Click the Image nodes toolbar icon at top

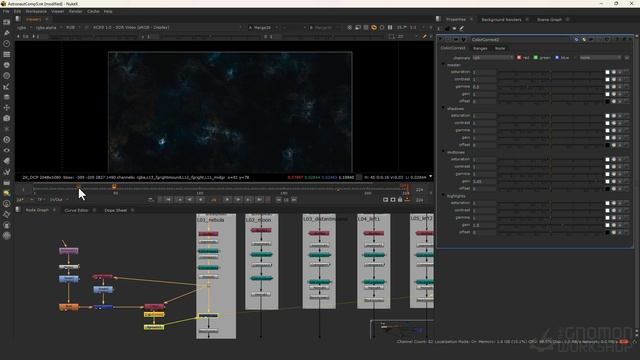7,22
